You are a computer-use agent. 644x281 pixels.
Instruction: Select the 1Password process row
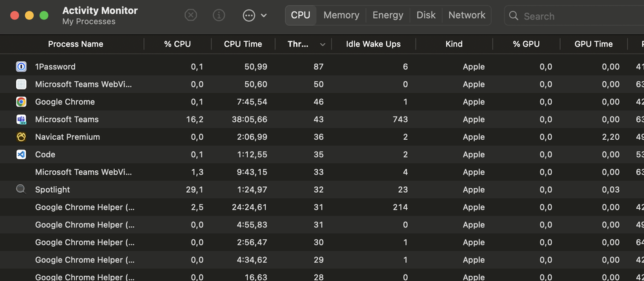[x=322, y=66]
